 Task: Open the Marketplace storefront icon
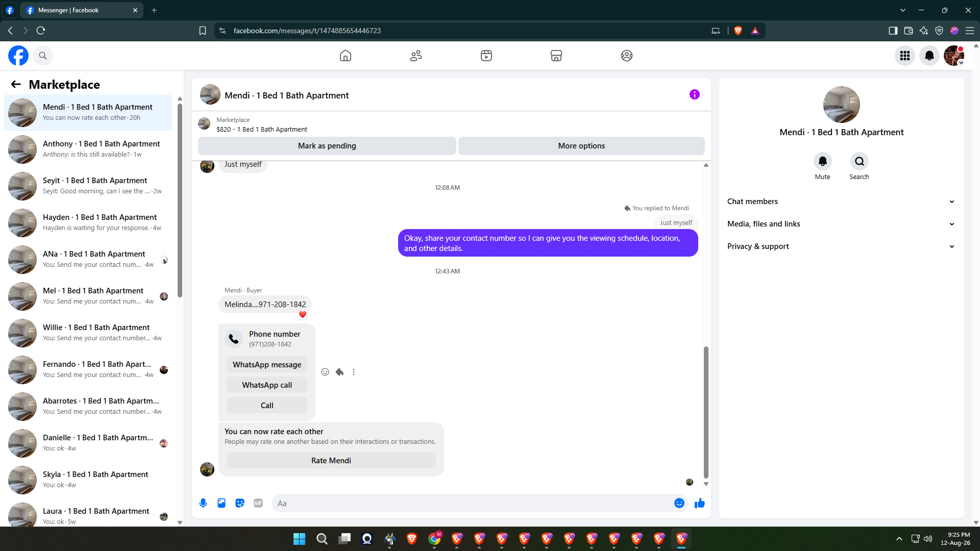click(x=556, y=56)
